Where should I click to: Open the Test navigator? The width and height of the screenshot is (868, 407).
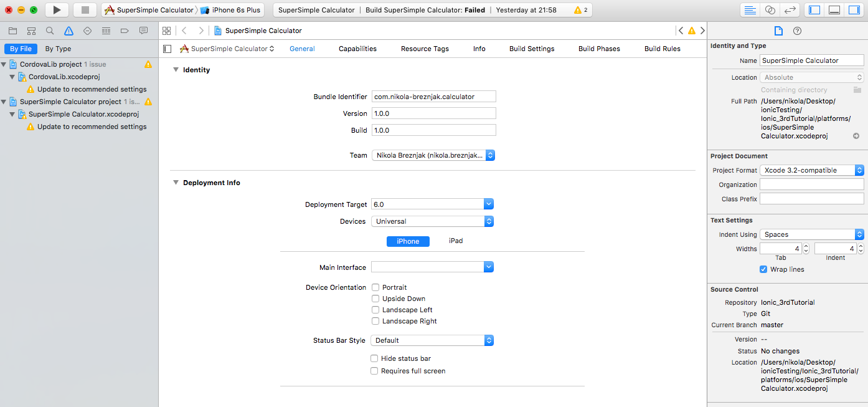[x=87, y=31]
